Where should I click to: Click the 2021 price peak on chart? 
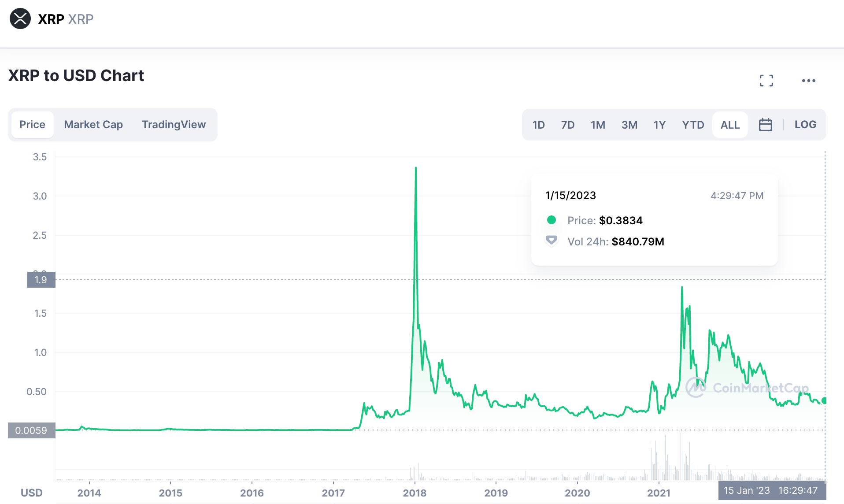tap(682, 287)
